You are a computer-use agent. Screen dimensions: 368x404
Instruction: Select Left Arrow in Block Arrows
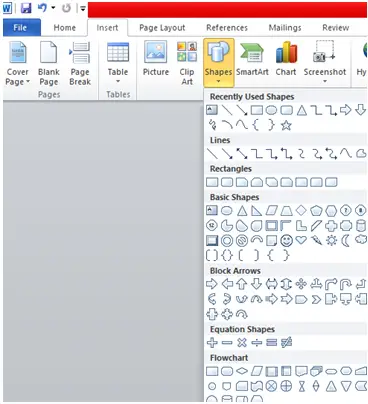[x=227, y=284]
